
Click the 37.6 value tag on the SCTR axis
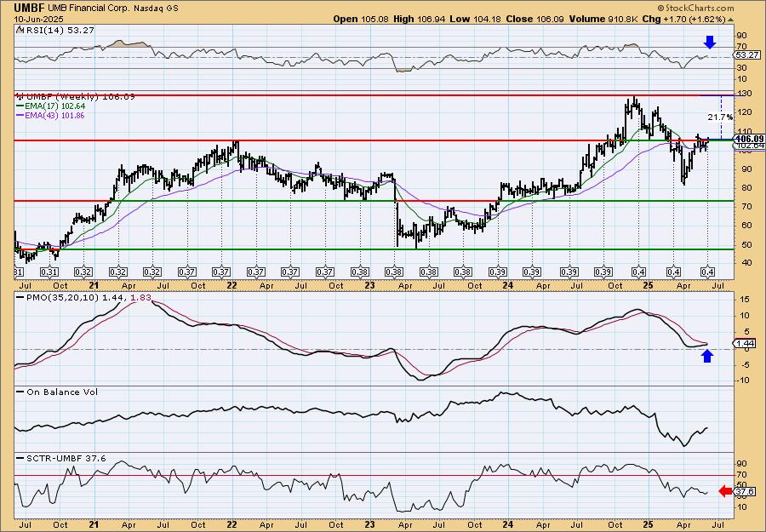pyautogui.click(x=746, y=491)
